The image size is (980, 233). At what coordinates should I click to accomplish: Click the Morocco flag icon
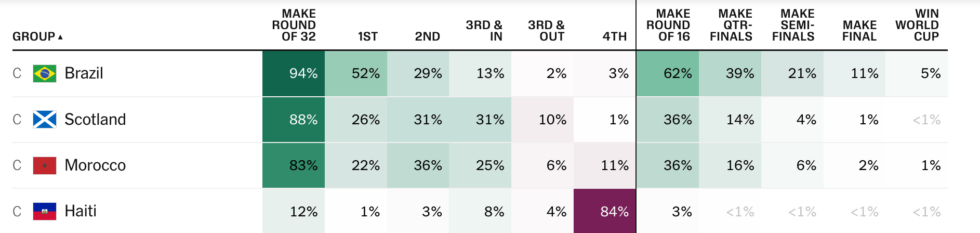click(x=45, y=165)
